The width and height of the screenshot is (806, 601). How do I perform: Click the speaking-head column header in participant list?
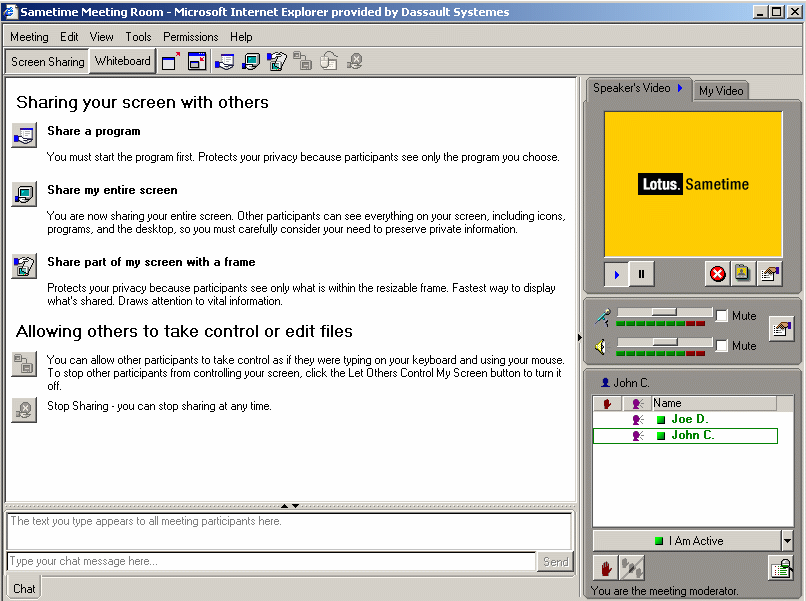pos(637,404)
